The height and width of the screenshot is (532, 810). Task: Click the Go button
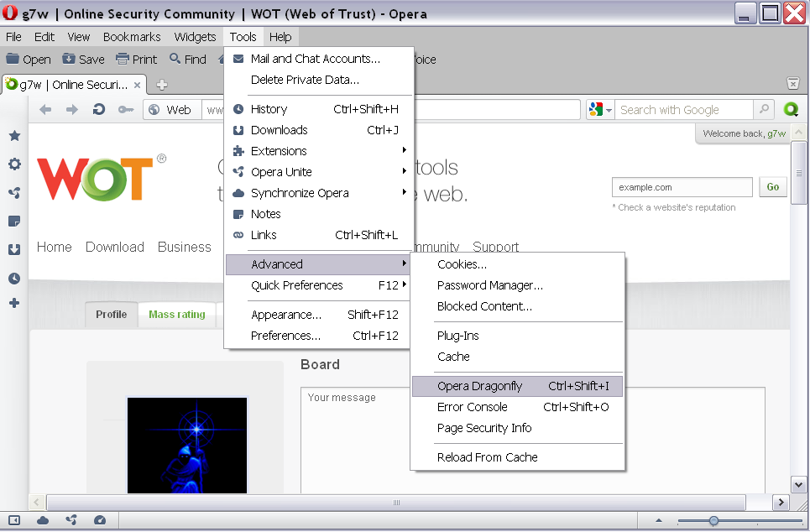773,187
